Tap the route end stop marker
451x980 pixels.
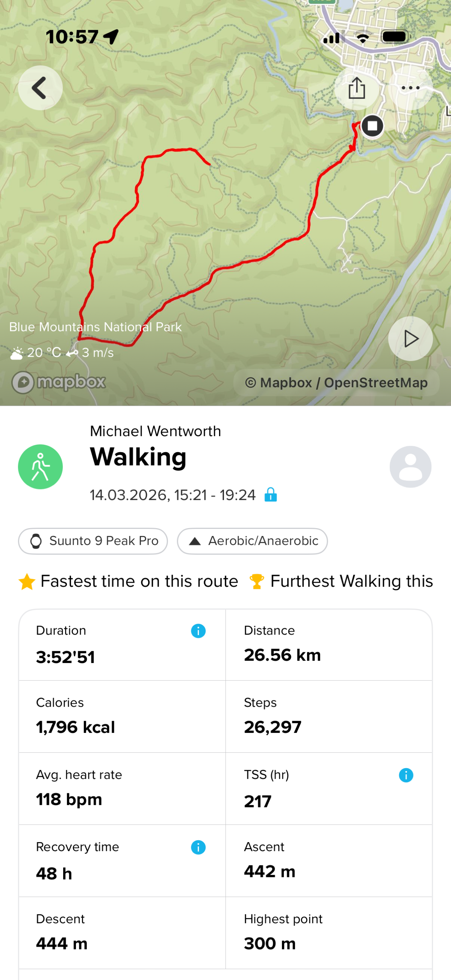click(372, 126)
